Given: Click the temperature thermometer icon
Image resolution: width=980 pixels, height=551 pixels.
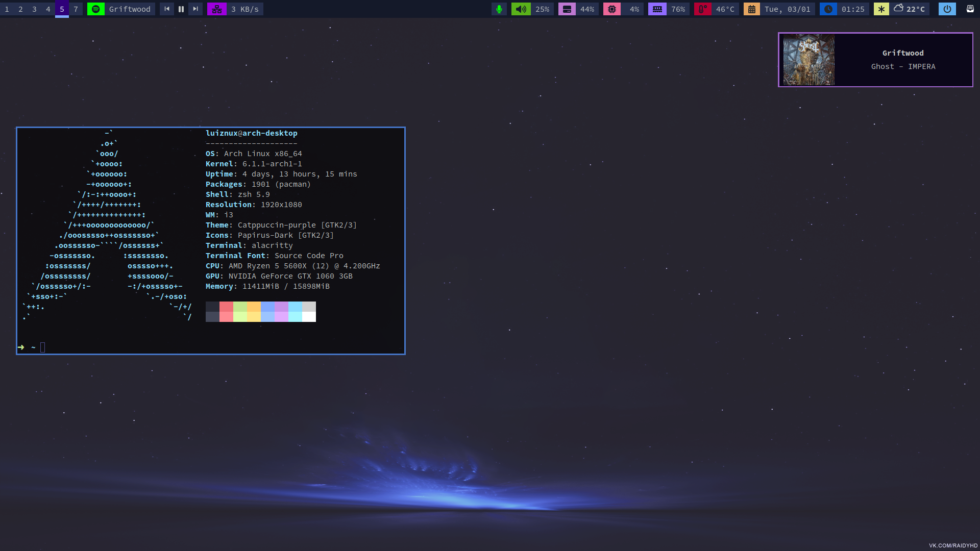Looking at the screenshot, I should tap(703, 9).
